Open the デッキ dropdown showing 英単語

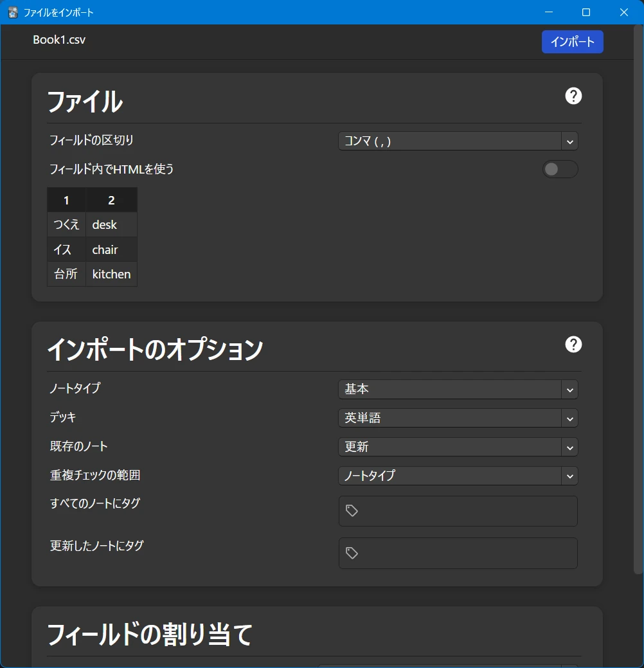click(x=458, y=418)
